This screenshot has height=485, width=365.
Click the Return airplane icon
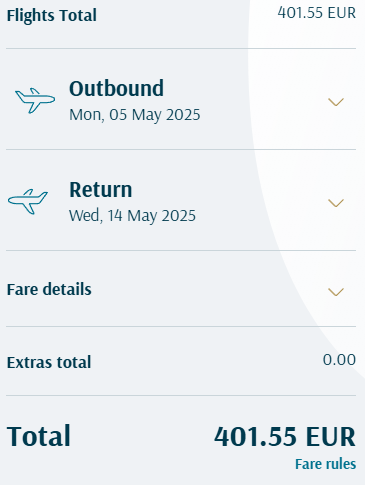28,201
